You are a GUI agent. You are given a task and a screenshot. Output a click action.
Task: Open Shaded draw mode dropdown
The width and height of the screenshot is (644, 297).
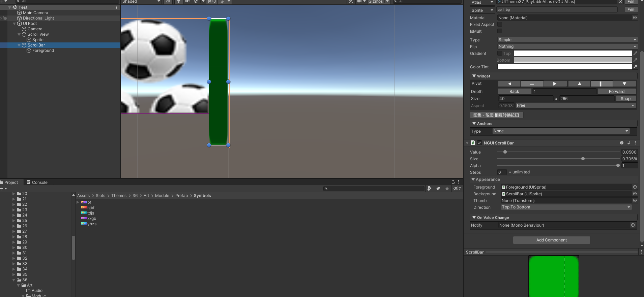tap(141, 1)
